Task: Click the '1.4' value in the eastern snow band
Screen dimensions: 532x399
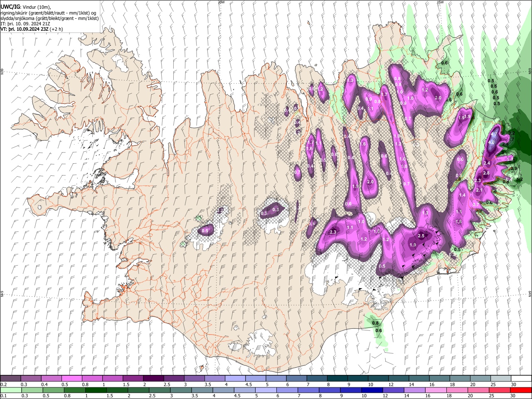Action: [x=462, y=195]
